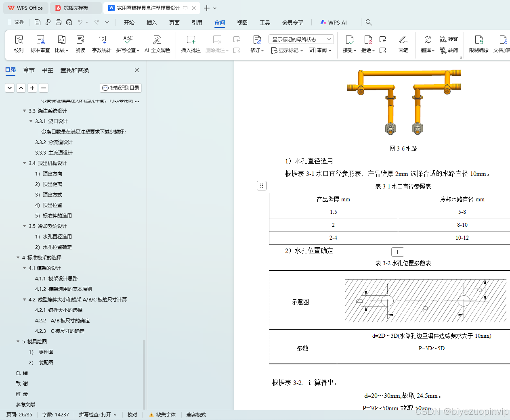
Task: Jump to 3.3.2 分流道设计 heading
Action: [54, 142]
